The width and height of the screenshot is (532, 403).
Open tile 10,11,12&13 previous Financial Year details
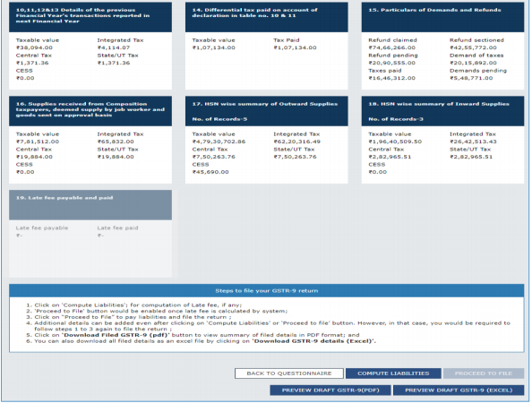pos(90,46)
